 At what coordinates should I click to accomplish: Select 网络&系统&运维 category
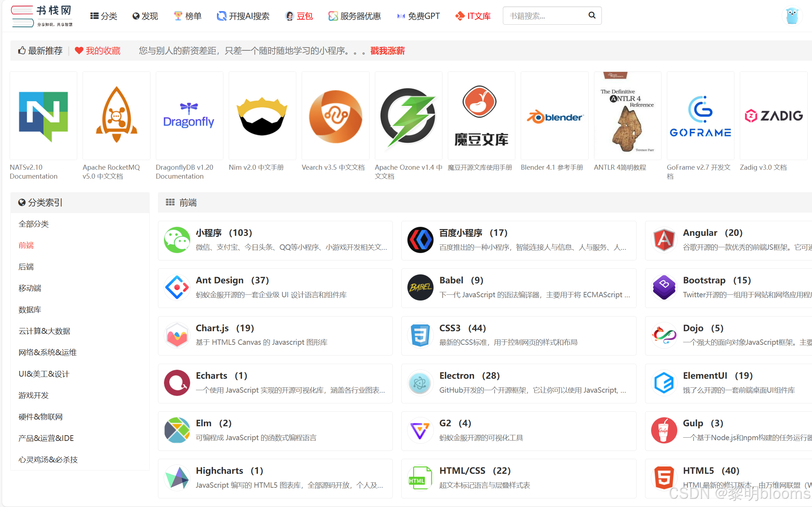tap(48, 353)
